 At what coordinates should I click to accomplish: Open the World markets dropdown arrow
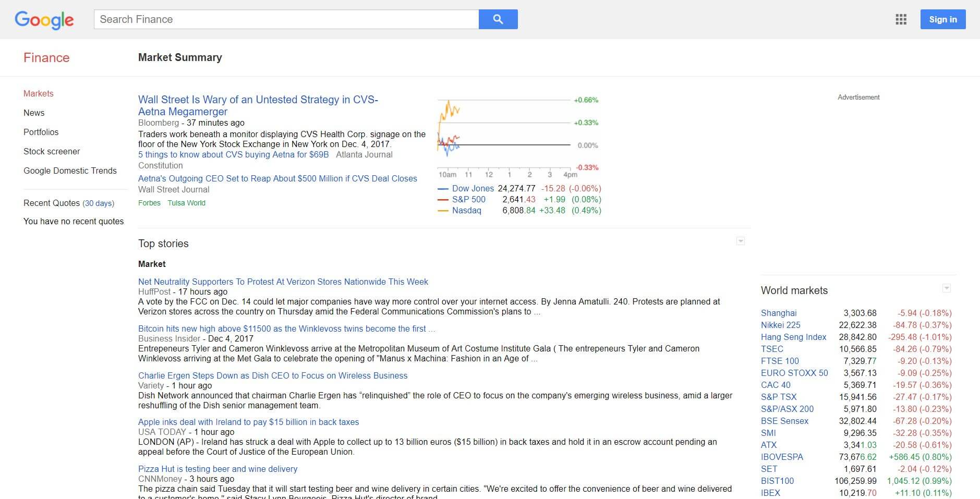(x=946, y=288)
